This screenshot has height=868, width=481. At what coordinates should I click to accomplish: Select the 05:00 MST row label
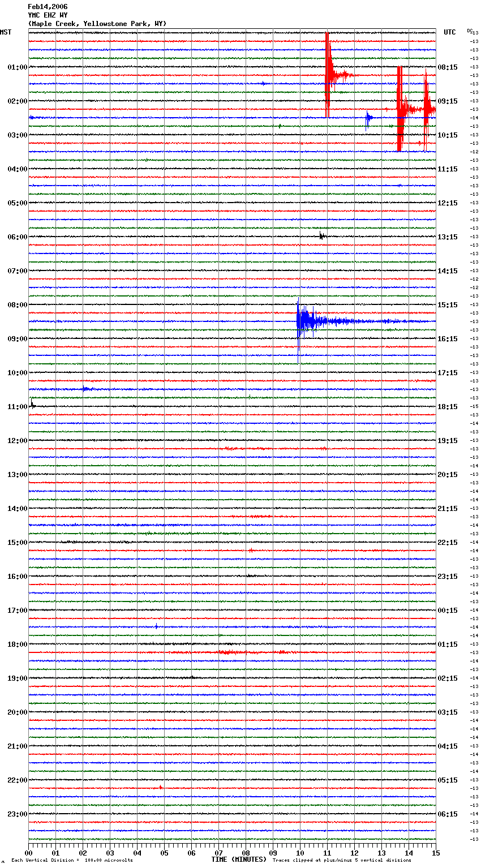pyautogui.click(x=17, y=203)
